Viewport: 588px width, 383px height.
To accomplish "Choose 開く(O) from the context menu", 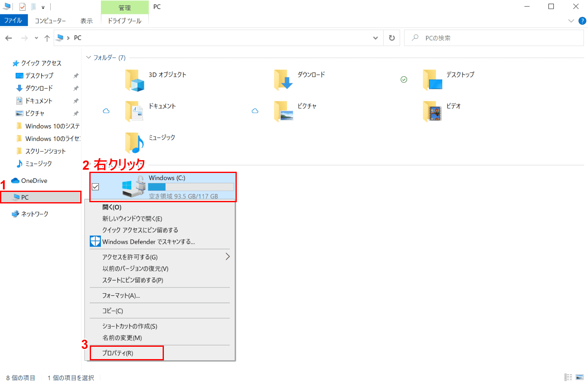I will point(160,207).
